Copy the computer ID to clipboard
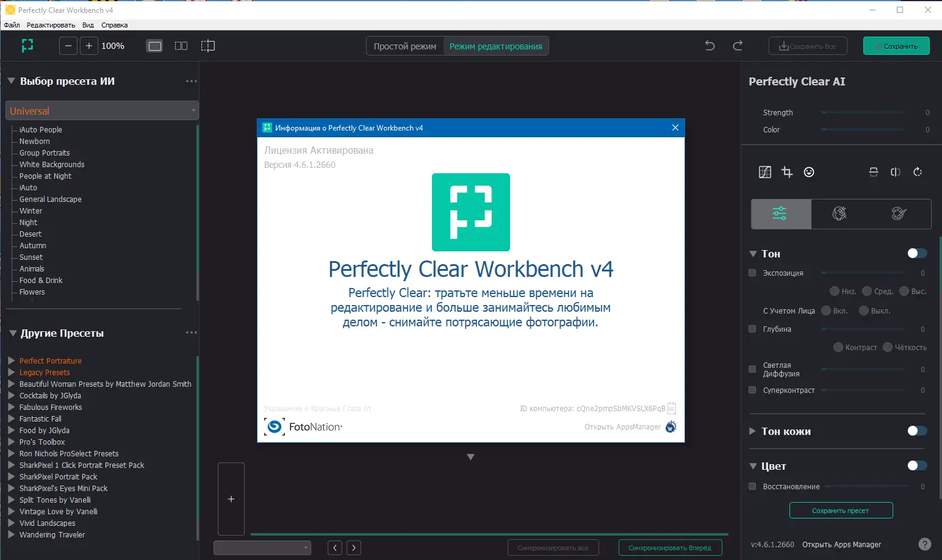The image size is (942, 560). (672, 408)
